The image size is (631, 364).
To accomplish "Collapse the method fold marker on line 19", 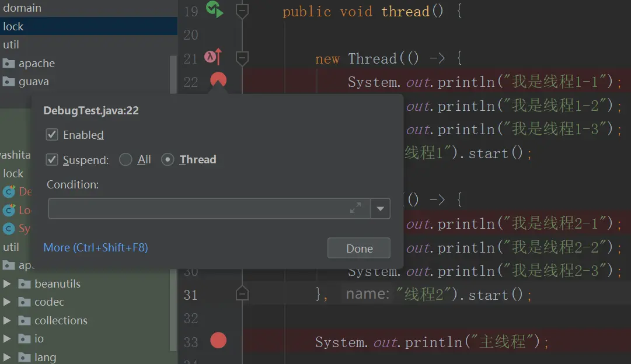I will pyautogui.click(x=242, y=11).
